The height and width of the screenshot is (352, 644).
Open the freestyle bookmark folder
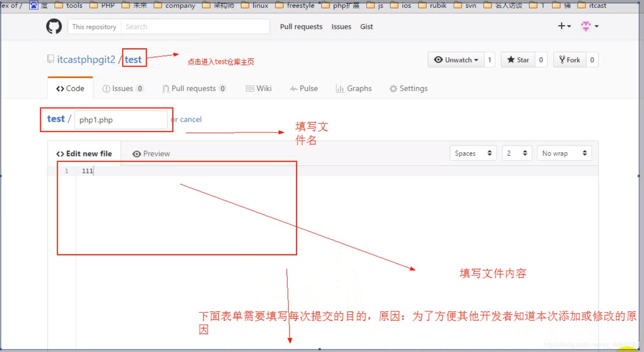pyautogui.click(x=295, y=5)
